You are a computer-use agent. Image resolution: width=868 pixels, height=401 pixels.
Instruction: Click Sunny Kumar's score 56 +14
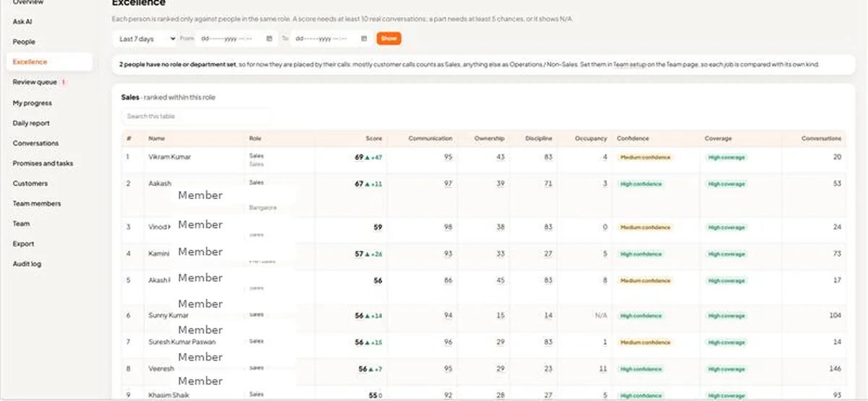(368, 316)
